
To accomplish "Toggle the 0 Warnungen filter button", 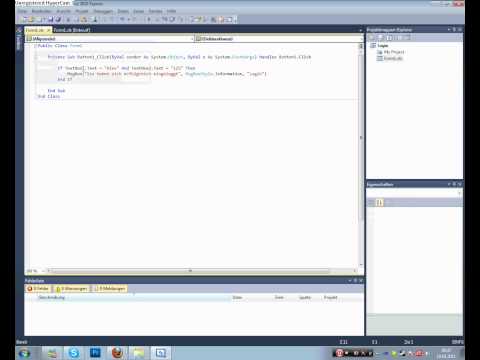I will click(x=71, y=288).
